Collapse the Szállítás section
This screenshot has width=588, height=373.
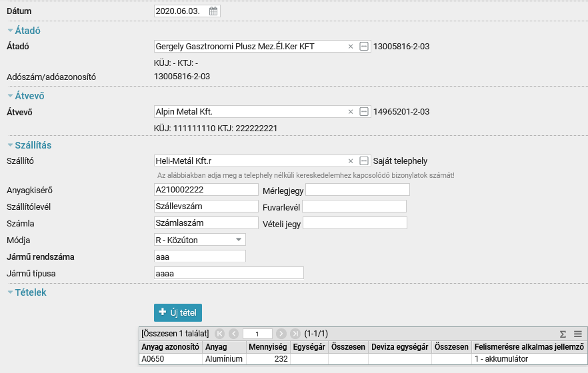pos(10,145)
